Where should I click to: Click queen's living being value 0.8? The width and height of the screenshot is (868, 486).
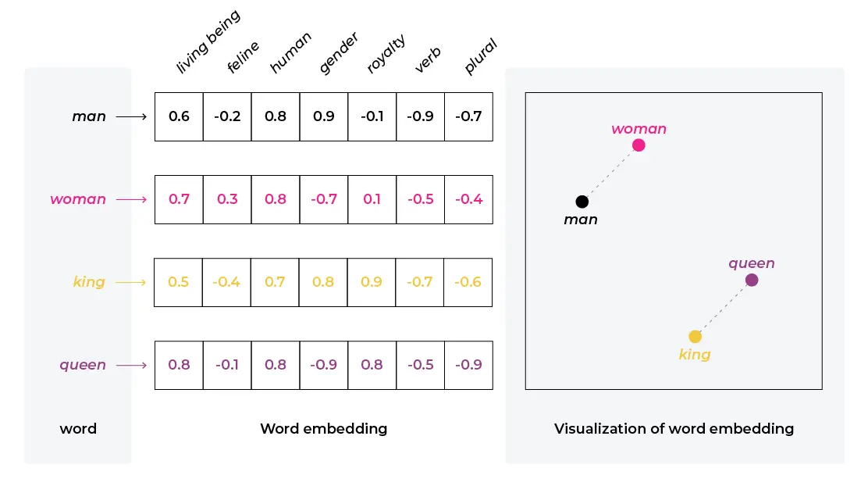point(179,365)
